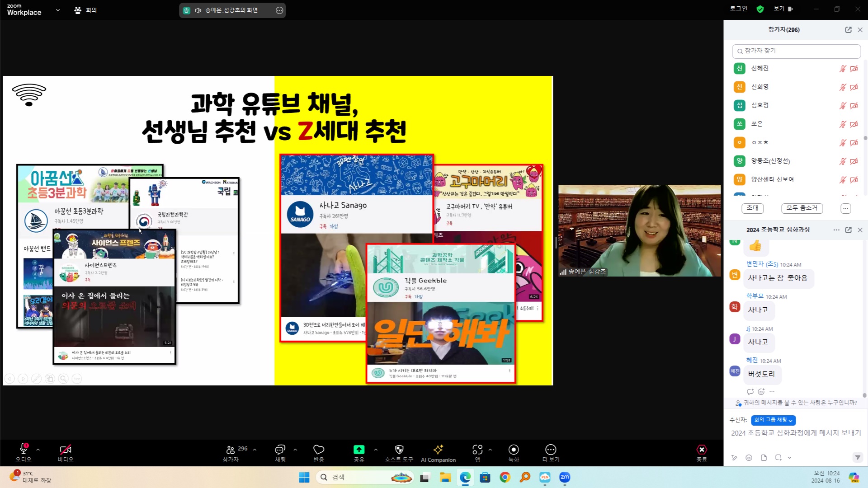Viewport: 868px width, 488px height.
Task: Pop out the participants panel
Action: pos(848,30)
